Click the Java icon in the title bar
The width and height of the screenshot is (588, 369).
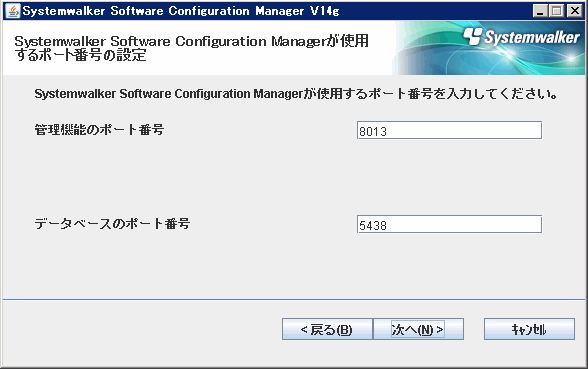point(14,11)
